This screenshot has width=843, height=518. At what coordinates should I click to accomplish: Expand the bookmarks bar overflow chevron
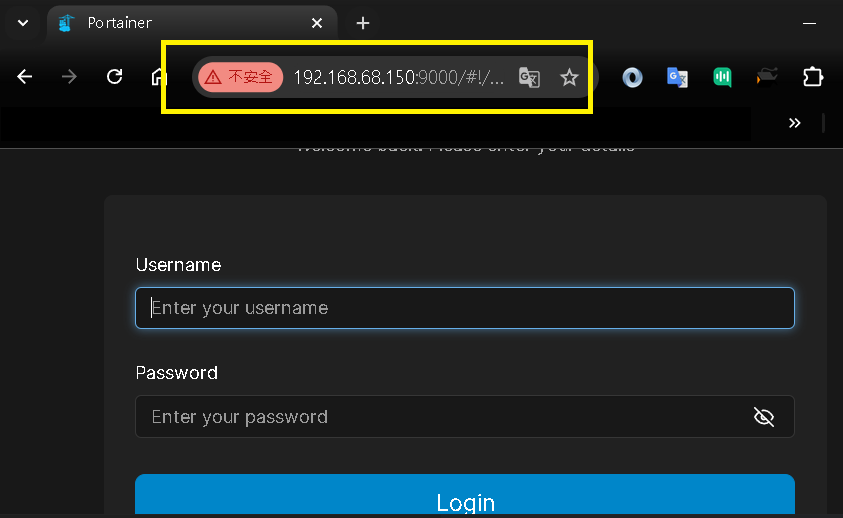tap(794, 123)
